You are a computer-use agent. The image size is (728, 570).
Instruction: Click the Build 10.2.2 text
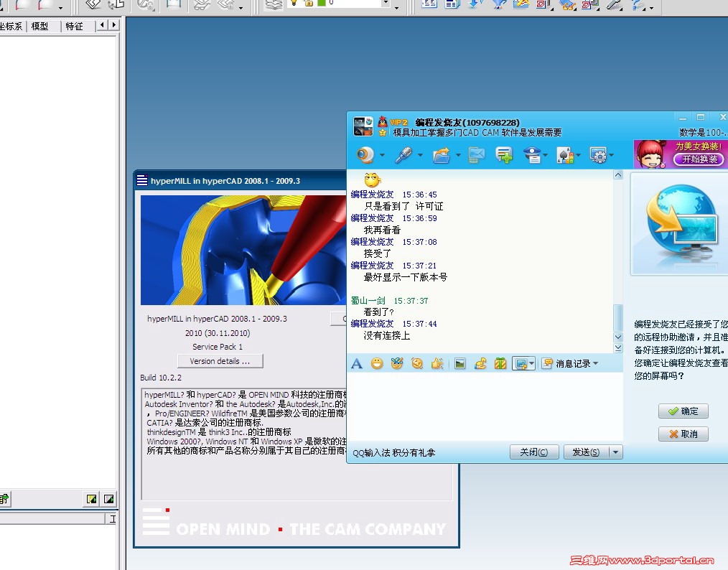(x=161, y=378)
